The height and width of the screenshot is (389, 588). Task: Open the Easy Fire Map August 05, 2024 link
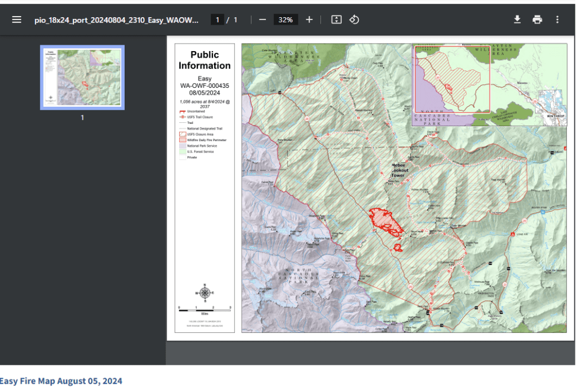pos(61,381)
